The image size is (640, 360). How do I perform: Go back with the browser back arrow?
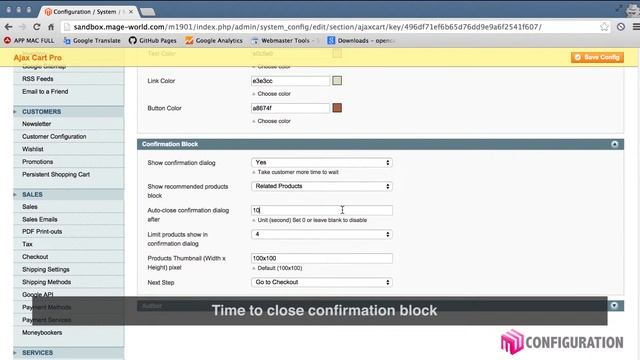pos(9,27)
